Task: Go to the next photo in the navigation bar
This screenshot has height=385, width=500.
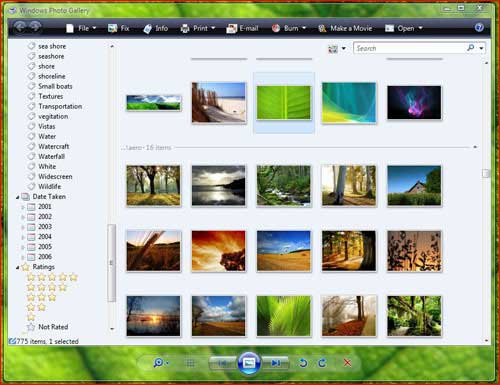Action: tap(275, 363)
